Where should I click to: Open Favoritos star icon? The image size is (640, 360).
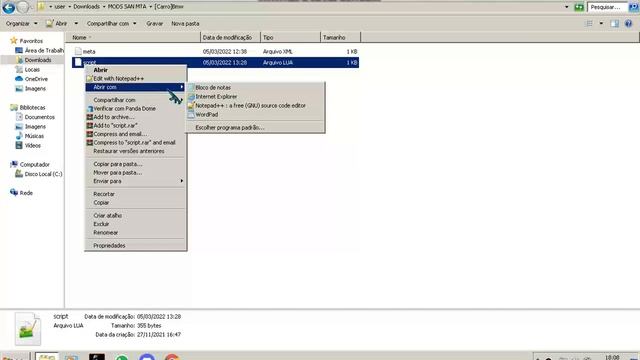point(14,41)
